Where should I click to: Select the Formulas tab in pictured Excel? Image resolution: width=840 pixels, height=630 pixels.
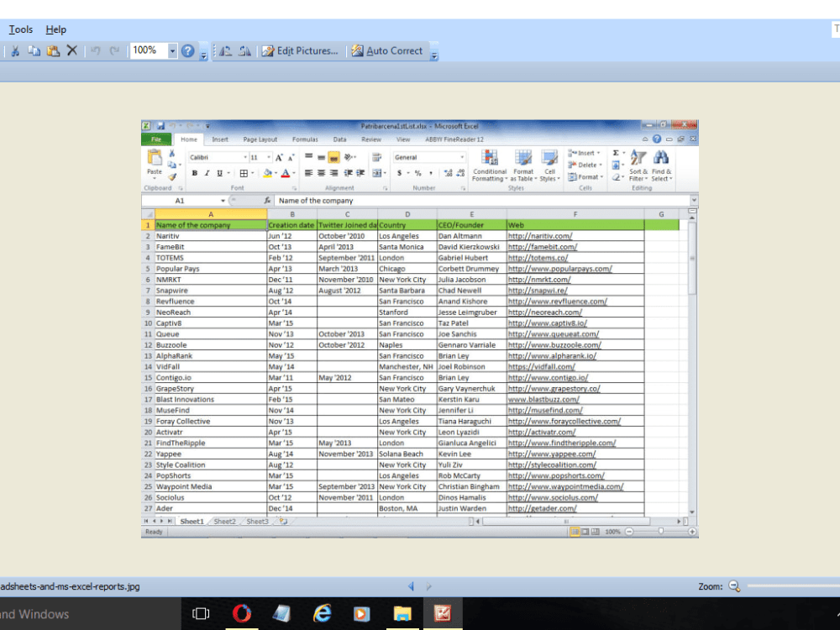(305, 139)
